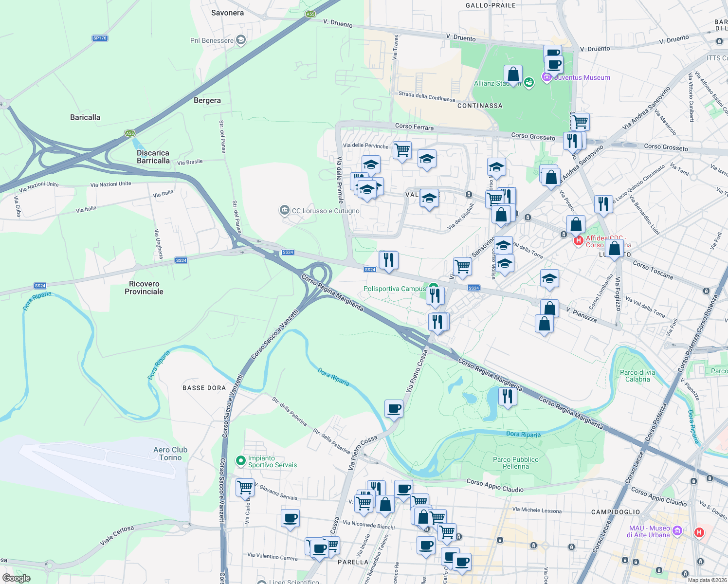Click the paired restaurant marker in Parco Pubblico Pellerina
Image resolution: width=728 pixels, height=584 pixels.
[508, 396]
